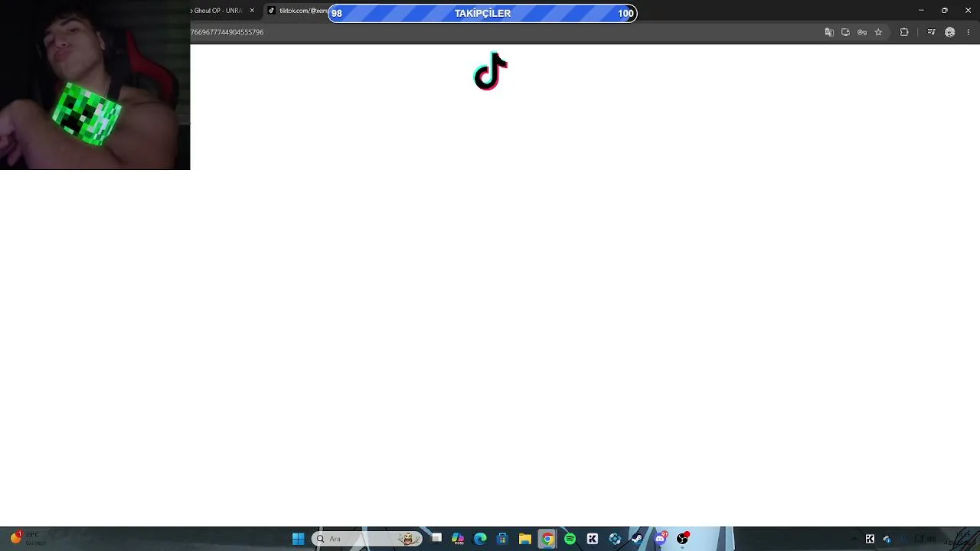Click the Kick icon in the system tray

(870, 539)
